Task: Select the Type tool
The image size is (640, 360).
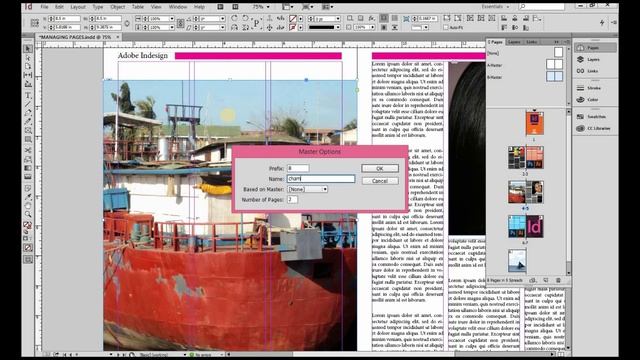Action: pyautogui.click(x=28, y=95)
